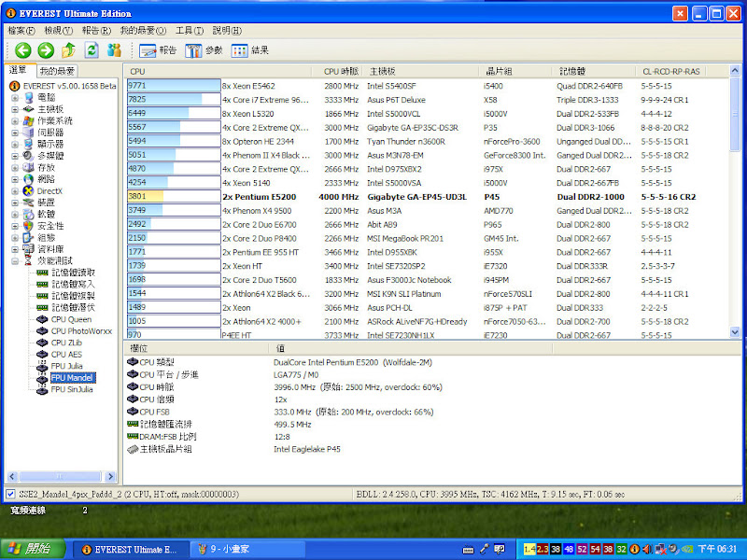This screenshot has width=747, height=560.
Task: Open the 檔案(F) menu
Action: pos(21,31)
